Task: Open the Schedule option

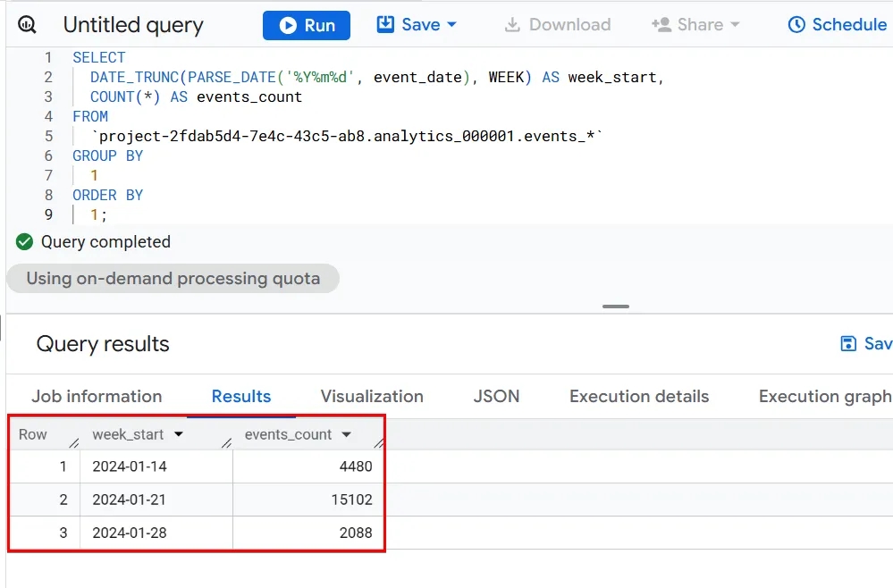Action: coord(838,24)
